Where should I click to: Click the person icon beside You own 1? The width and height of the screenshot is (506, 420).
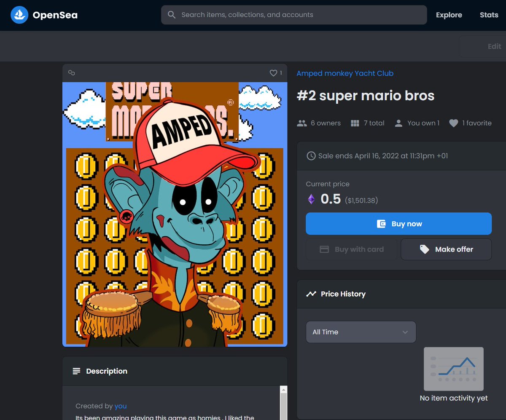coord(398,123)
